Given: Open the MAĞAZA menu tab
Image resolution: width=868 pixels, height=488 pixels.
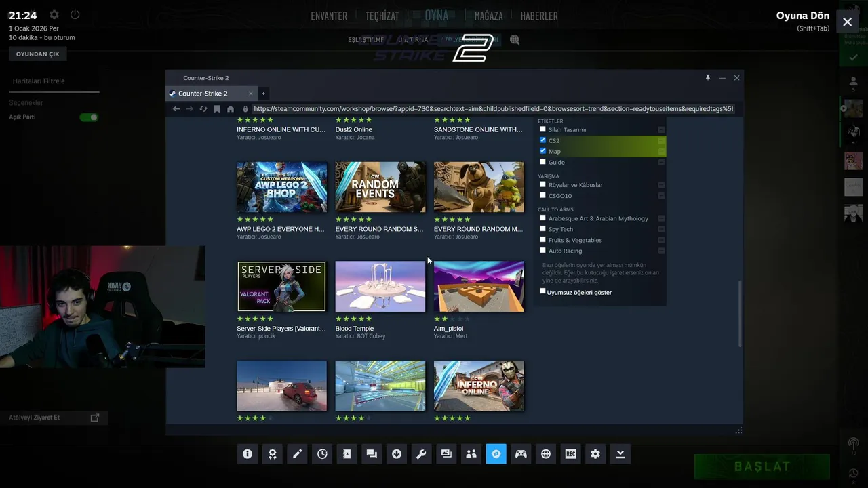Looking at the screenshot, I should point(488,16).
